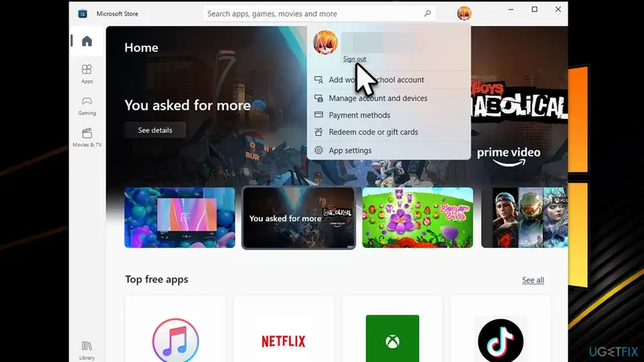Click the Manage account and devices icon

pyautogui.click(x=318, y=98)
